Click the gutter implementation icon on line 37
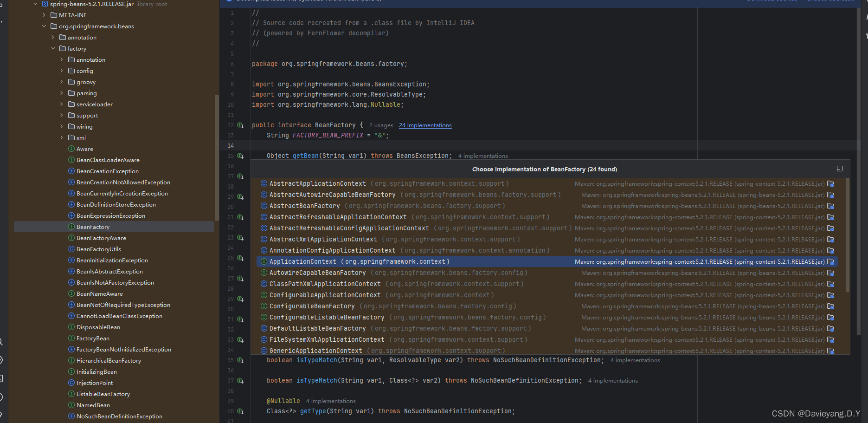This screenshot has height=423, width=868. pyautogui.click(x=240, y=381)
